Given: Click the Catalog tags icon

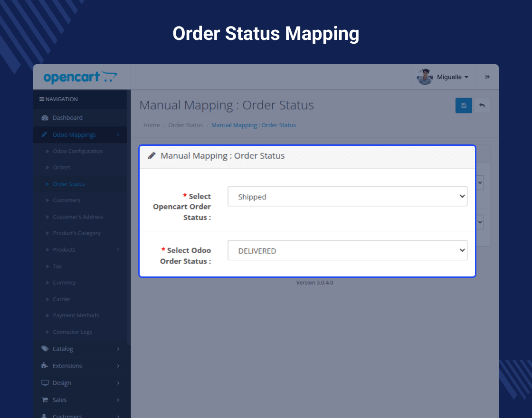Looking at the screenshot, I should [45, 349].
